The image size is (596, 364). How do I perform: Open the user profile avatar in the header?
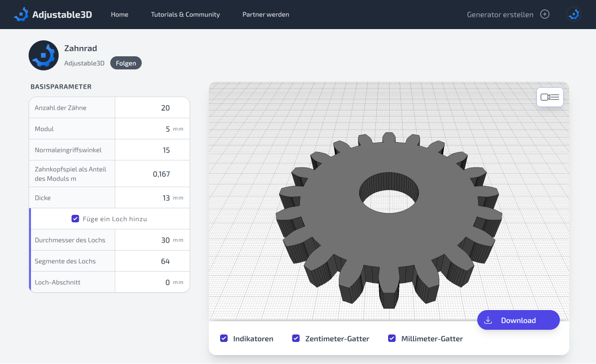(573, 15)
